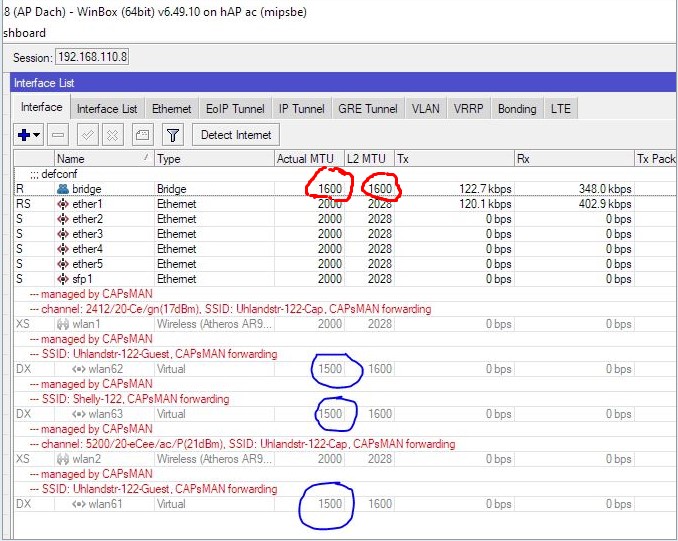Screen dimensions: 678x541
Task: Click the bridge Rx value 348.0 kbps
Action: [x=605, y=189]
